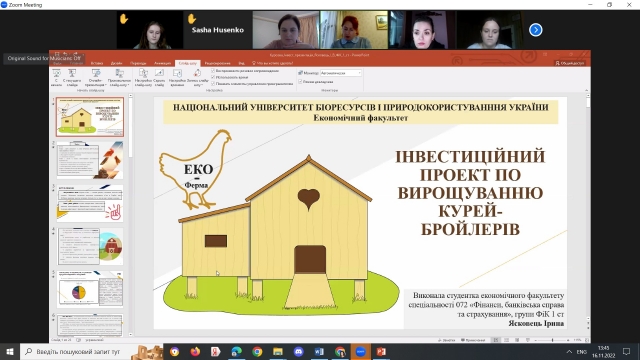Switch to Normal view icon
640x360 pixels.
(x=496, y=340)
